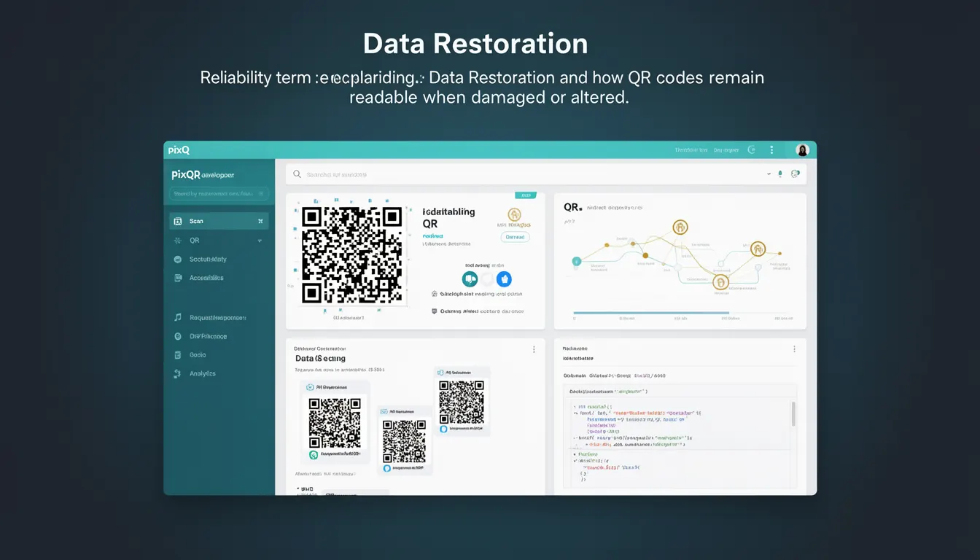Expand the QR sidebar item's chevron
Image resolution: width=980 pixels, height=560 pixels.
click(260, 240)
